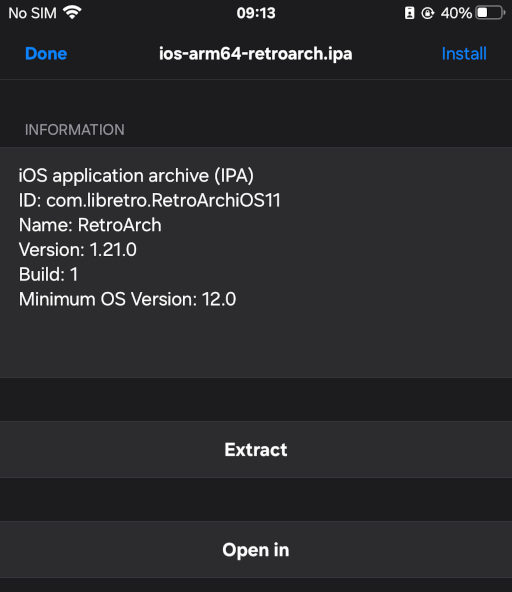Tap the iOS application archive (IPA) line
The image size is (512, 592).
coord(136,176)
